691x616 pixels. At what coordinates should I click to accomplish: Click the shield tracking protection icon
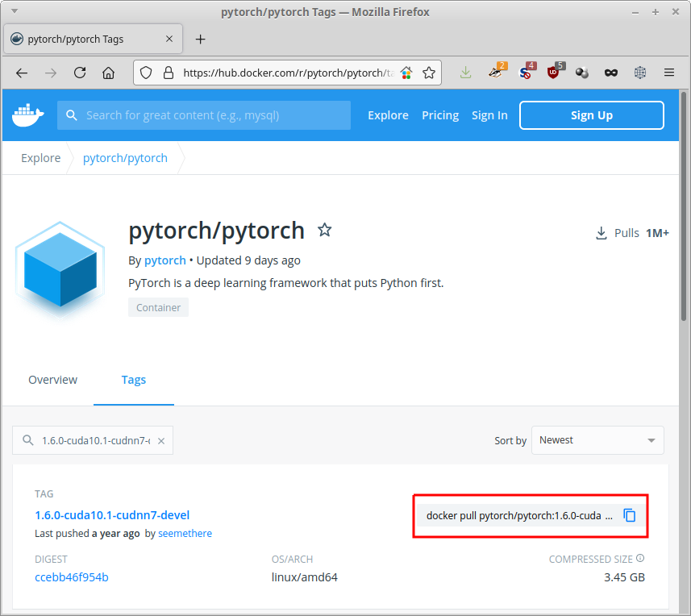pyautogui.click(x=146, y=73)
